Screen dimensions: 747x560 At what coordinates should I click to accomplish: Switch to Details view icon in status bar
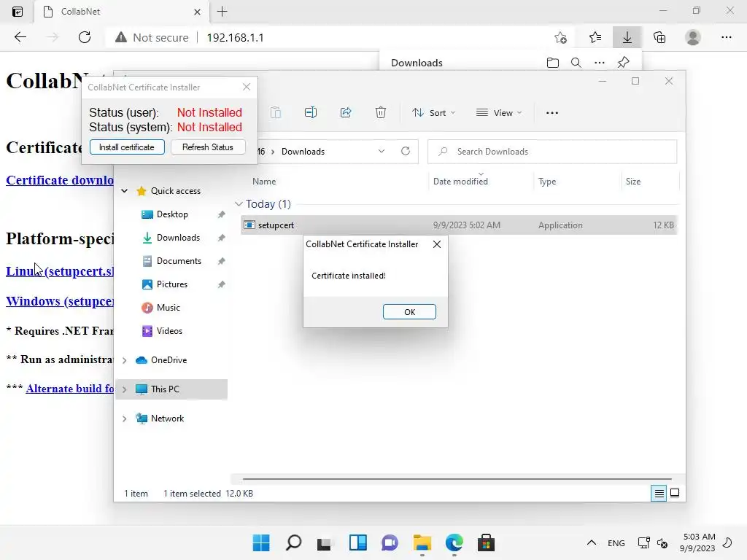tap(659, 494)
